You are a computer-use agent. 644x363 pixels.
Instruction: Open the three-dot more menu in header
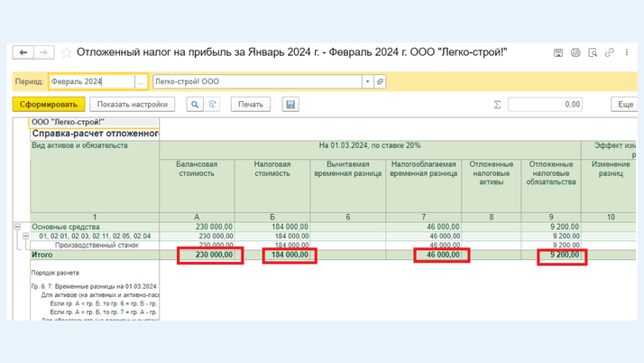click(x=627, y=52)
